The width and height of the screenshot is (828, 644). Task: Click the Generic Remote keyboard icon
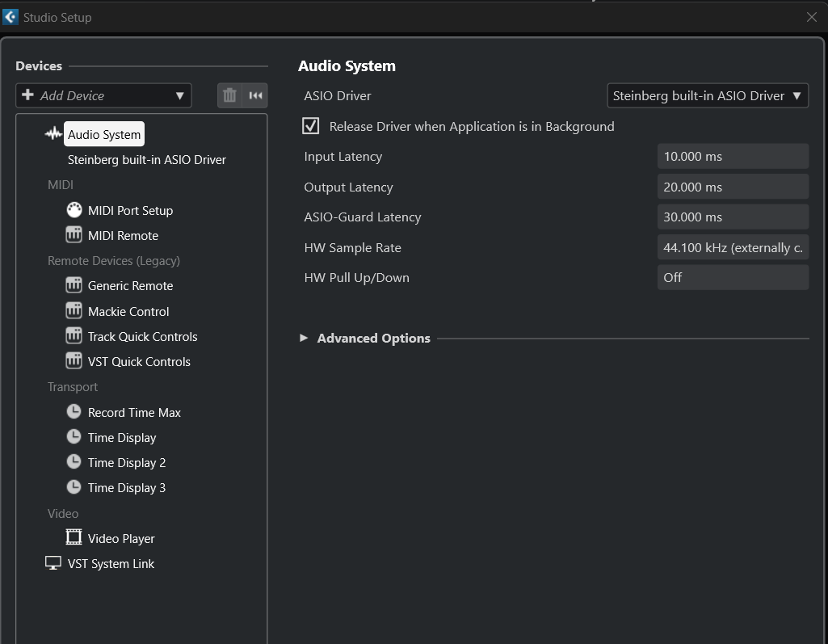(74, 285)
